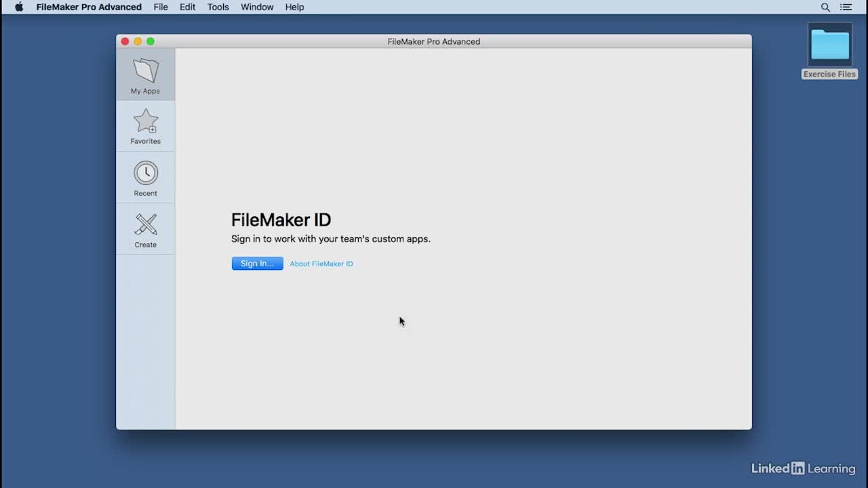Screen dimensions: 868x488
Task: Open the Exercise Files desktop folder
Action: (x=829, y=52)
